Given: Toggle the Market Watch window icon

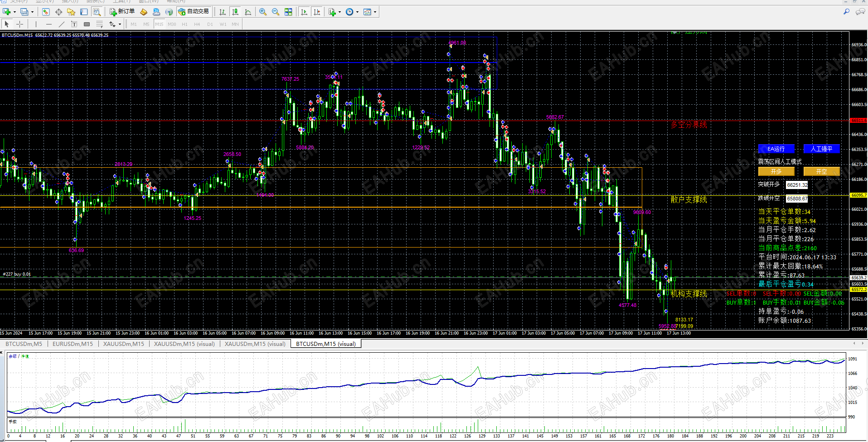Looking at the screenshot, I should pos(46,12).
